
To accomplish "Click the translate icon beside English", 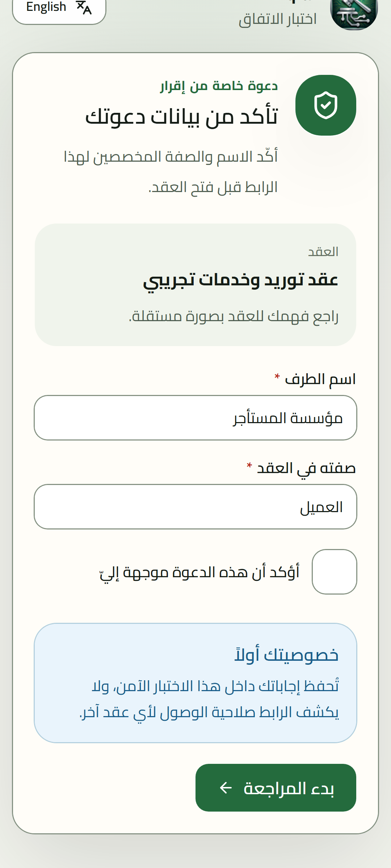I will [84, 7].
